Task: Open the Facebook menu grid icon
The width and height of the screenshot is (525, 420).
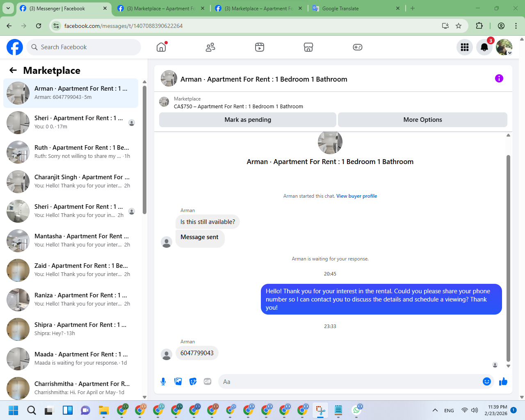Action: pos(465,47)
